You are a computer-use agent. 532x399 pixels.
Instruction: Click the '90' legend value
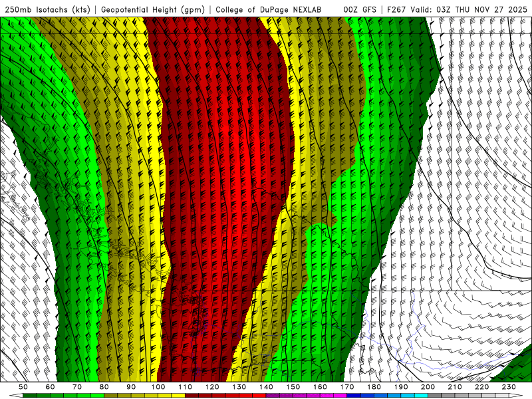131,387
